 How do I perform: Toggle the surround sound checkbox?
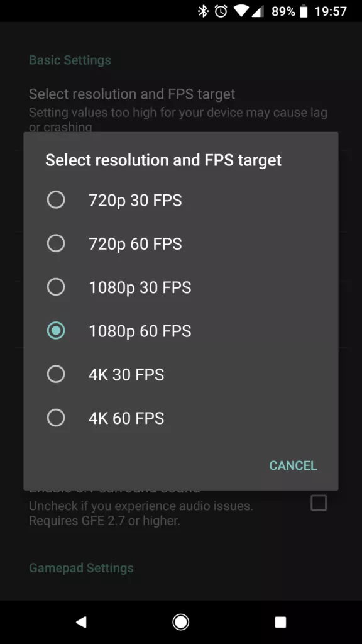[x=319, y=502]
